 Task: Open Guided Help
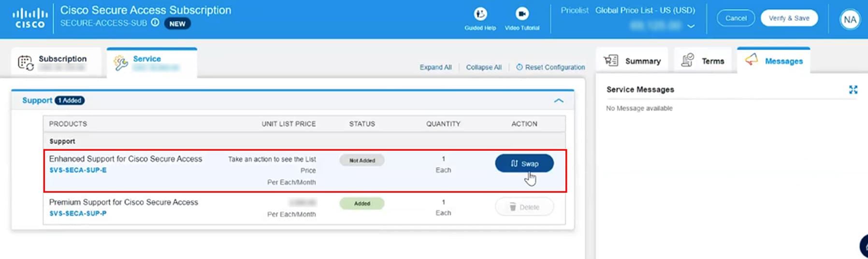(480, 19)
